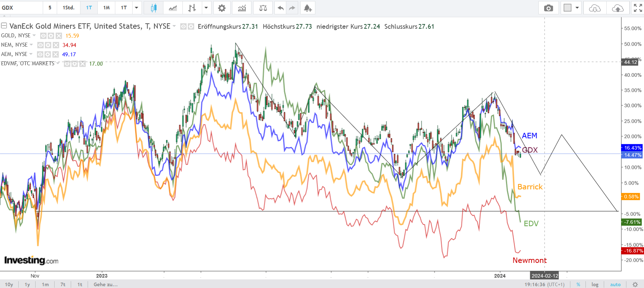Hide the GOLD, NYSE series with eye icon
The image size is (644, 288).
coord(43,36)
